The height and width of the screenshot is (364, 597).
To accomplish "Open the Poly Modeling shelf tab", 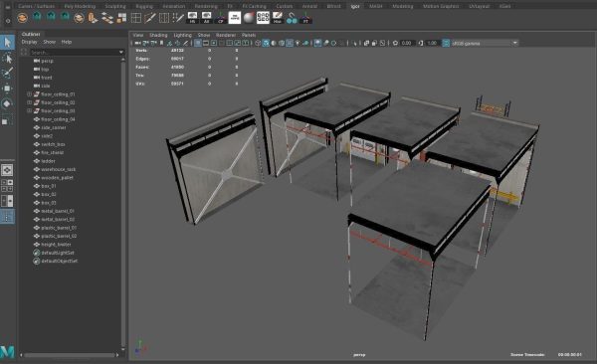I will [x=80, y=6].
